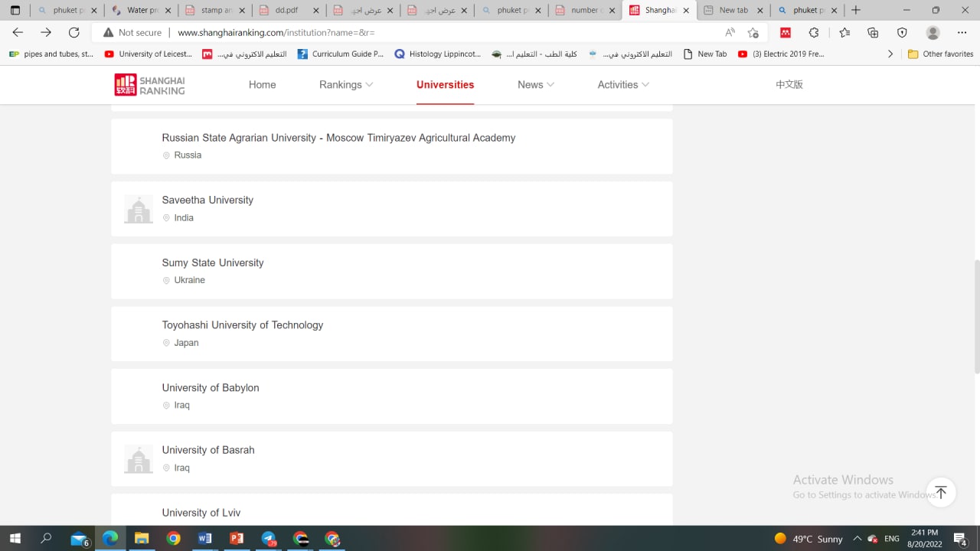This screenshot has width=980, height=551.
Task: Switch to the number o... tab
Action: click(x=585, y=10)
